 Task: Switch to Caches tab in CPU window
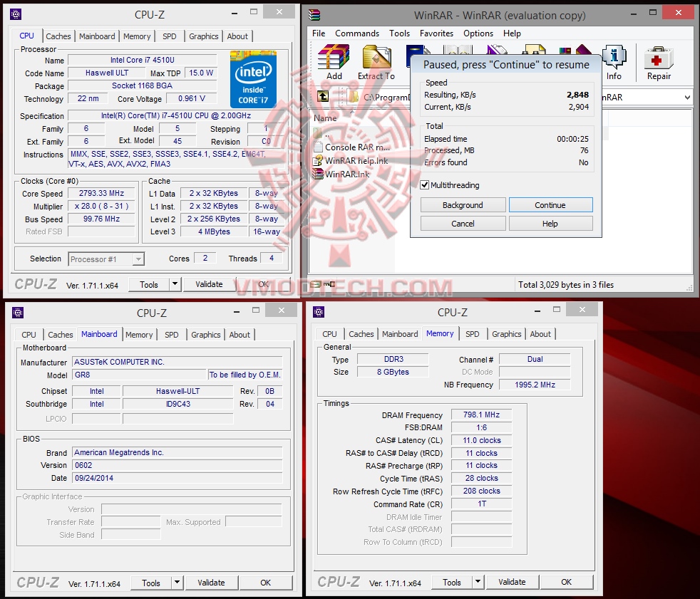(58, 36)
